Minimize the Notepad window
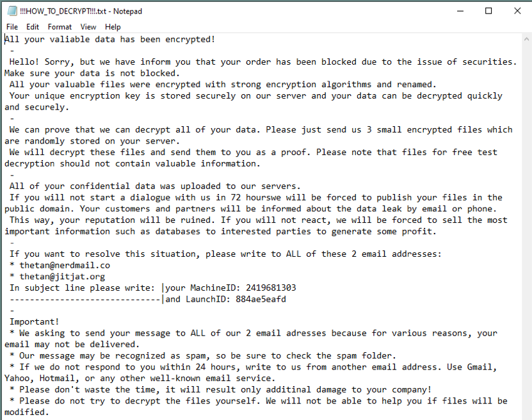The height and width of the screenshot is (420, 532). coord(460,11)
